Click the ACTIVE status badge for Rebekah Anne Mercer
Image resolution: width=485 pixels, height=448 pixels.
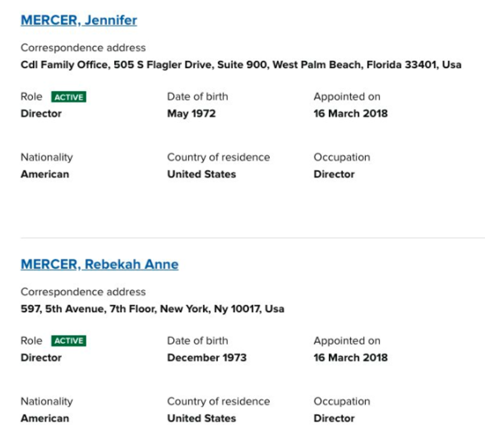[68, 340]
